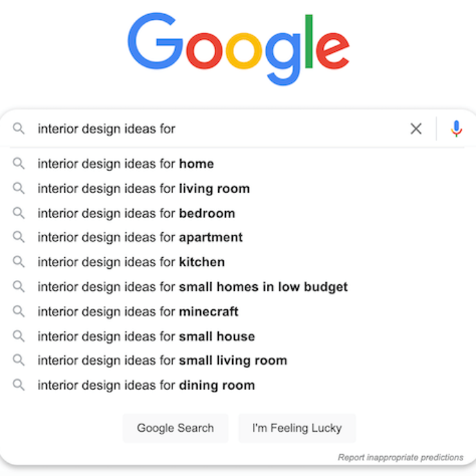
Task: Select the 'living room' suggestion
Action: [143, 188]
